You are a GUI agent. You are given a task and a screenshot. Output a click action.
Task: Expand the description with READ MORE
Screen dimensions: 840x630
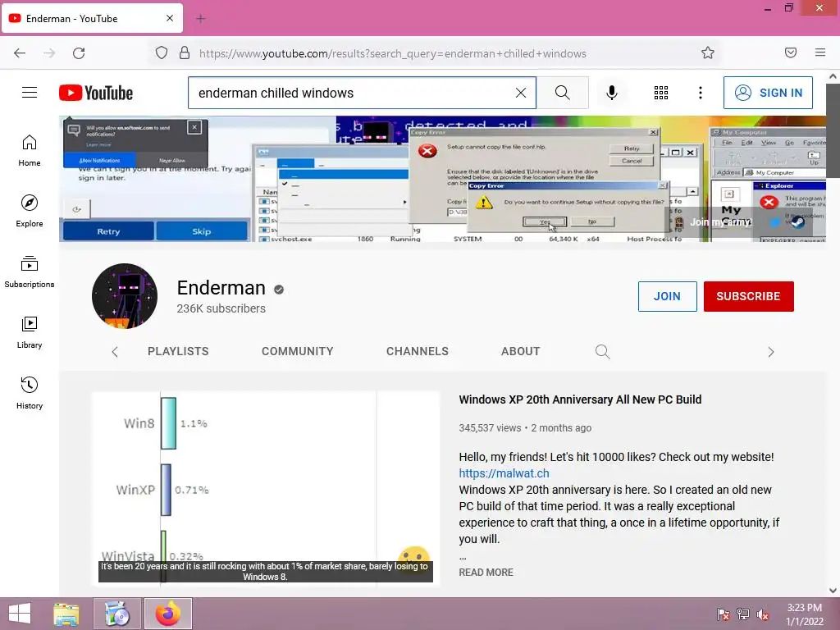tap(486, 572)
